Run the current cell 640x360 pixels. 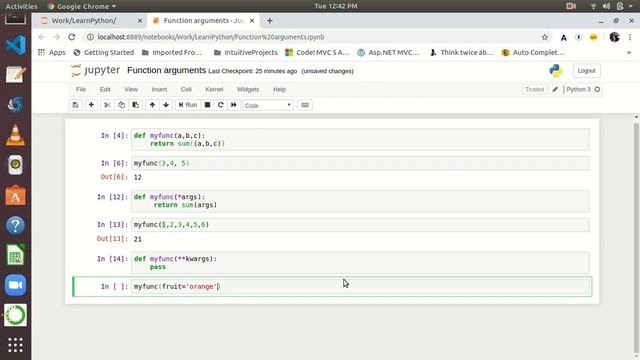pos(188,105)
